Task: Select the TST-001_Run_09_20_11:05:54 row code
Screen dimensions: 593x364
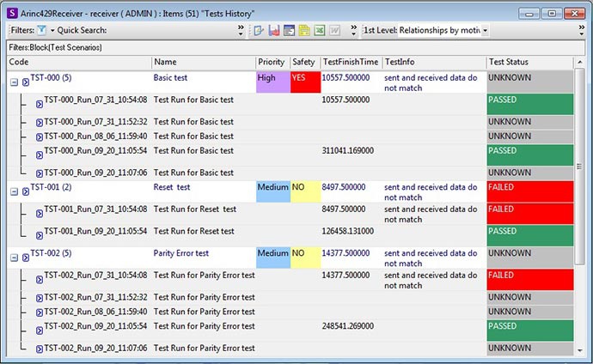Action: click(95, 232)
